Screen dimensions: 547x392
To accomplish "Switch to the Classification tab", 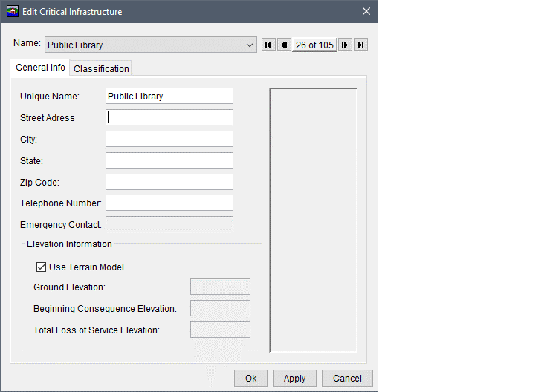I will point(101,68).
